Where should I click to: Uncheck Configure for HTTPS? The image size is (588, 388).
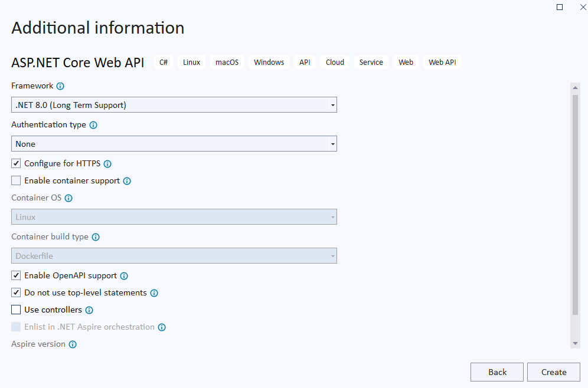pyautogui.click(x=16, y=163)
